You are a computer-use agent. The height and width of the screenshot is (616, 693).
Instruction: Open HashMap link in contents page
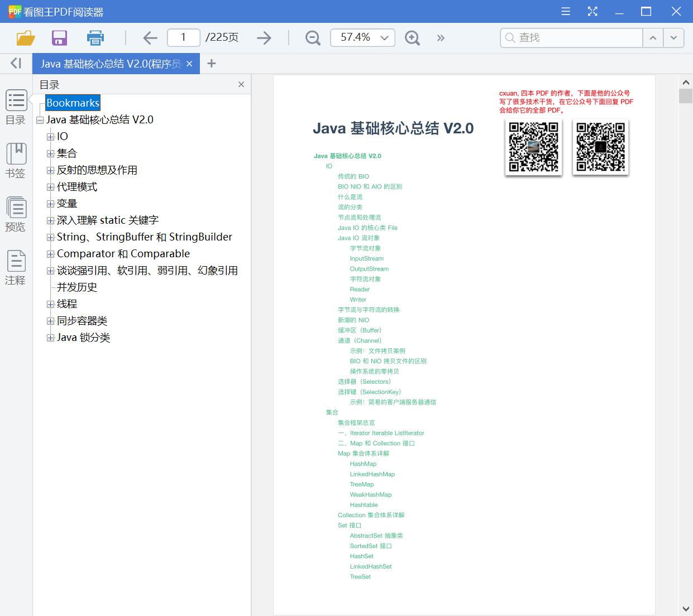(363, 464)
